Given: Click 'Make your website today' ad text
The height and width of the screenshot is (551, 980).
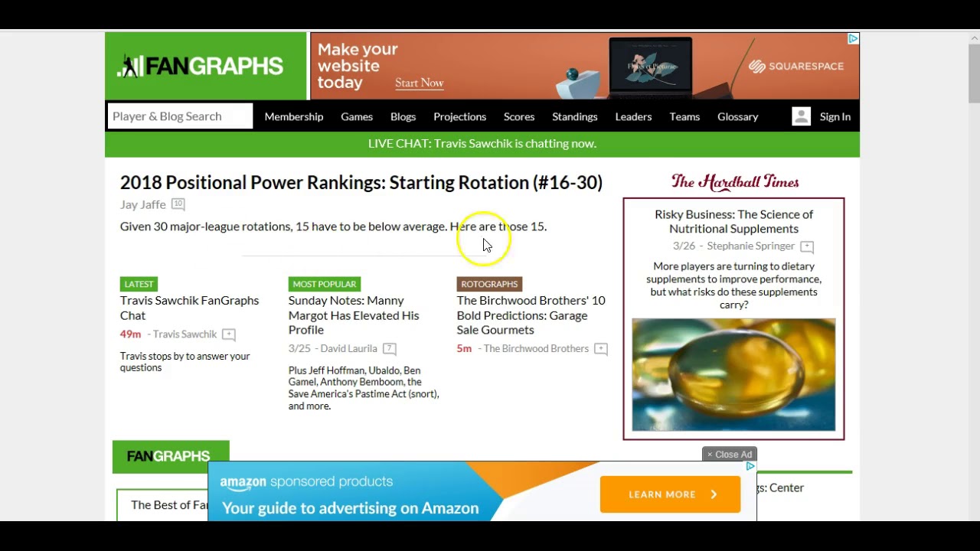Looking at the screenshot, I should click(x=358, y=66).
